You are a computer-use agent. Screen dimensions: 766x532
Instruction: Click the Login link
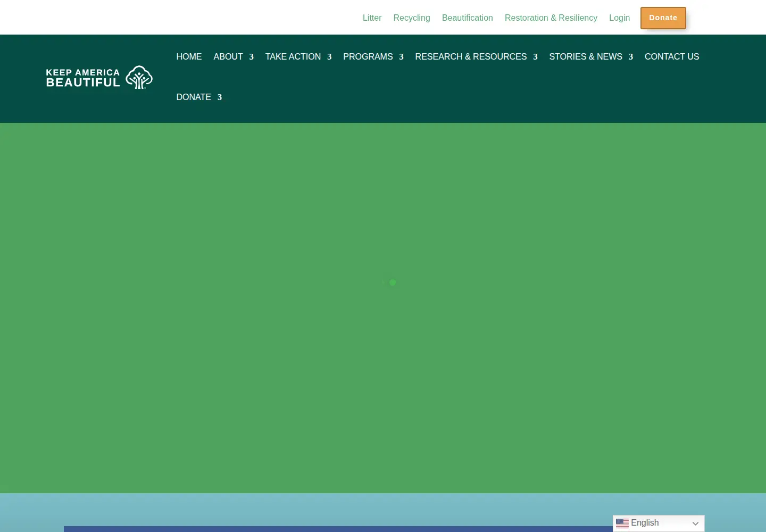point(619,18)
